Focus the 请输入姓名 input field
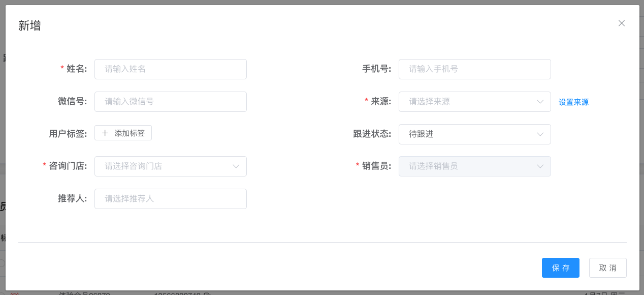 [170, 69]
